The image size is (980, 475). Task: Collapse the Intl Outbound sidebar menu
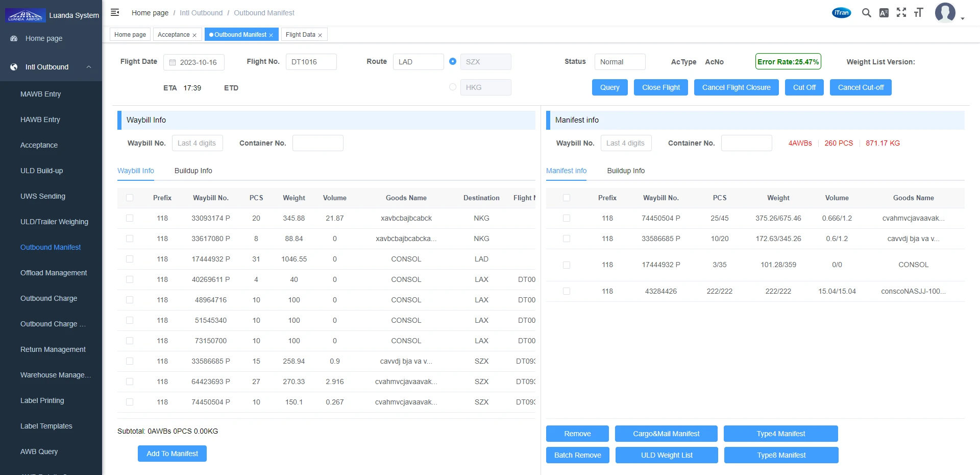point(89,67)
